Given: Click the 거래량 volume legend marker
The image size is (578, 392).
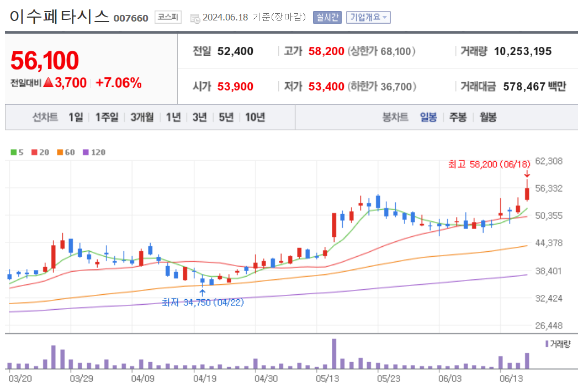Looking at the screenshot, I should click(547, 344).
